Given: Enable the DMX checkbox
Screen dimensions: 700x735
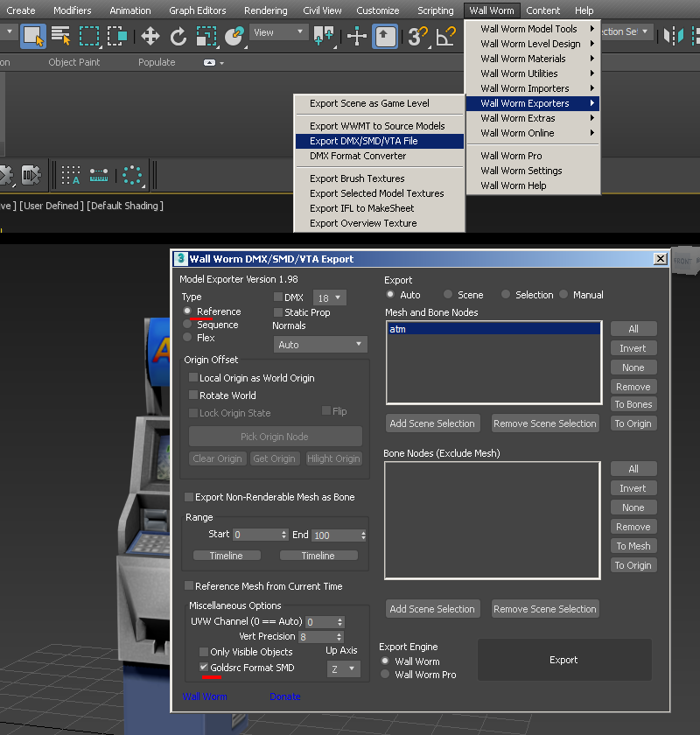Looking at the screenshot, I should click(x=278, y=297).
